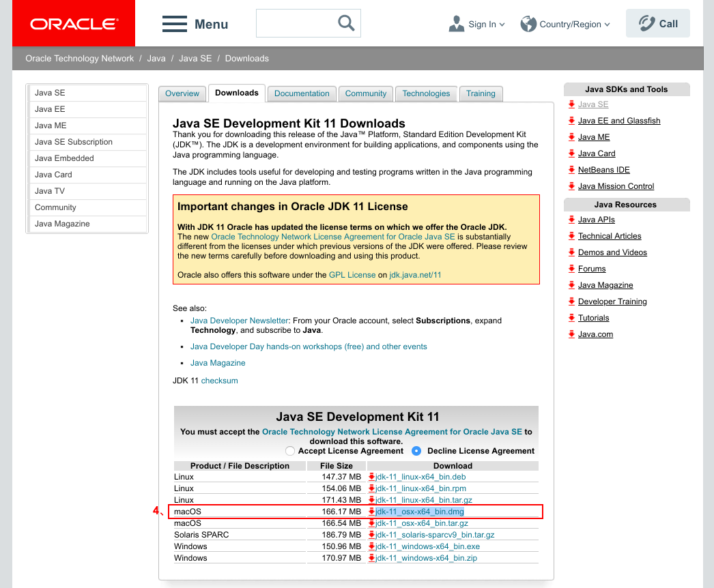Viewport: 714px width, 588px height.
Task: Click download icon beside jdk-11_linux-x64_bin.rpm
Action: click(371, 488)
